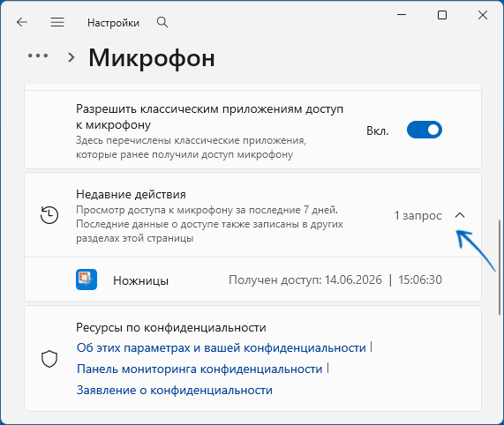Click the privacy shield icon

[49, 359]
